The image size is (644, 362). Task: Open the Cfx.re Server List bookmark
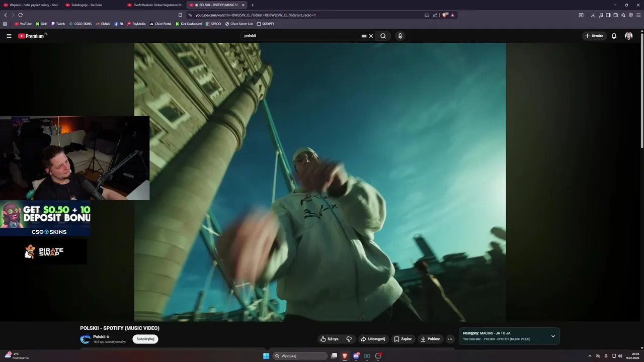tap(239, 24)
